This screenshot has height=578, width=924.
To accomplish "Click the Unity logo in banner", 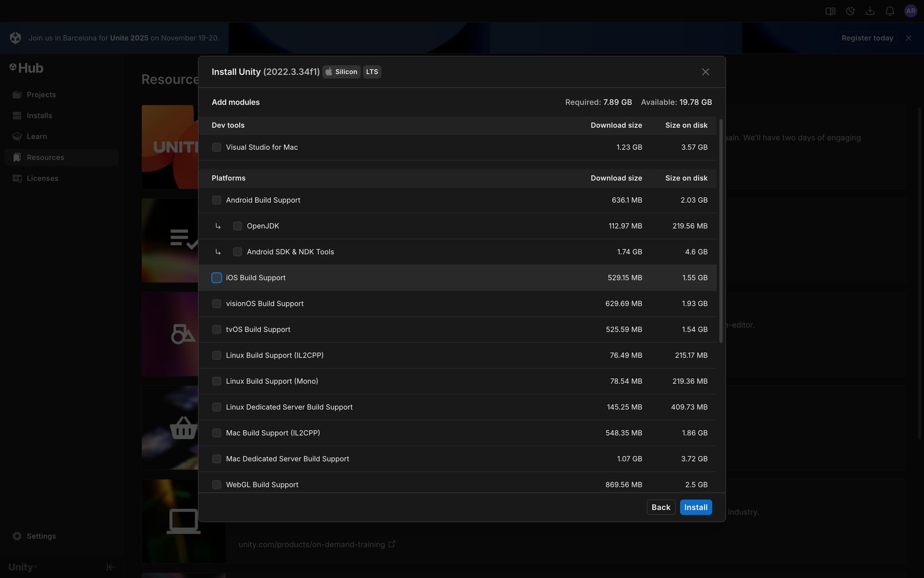I will click(15, 38).
